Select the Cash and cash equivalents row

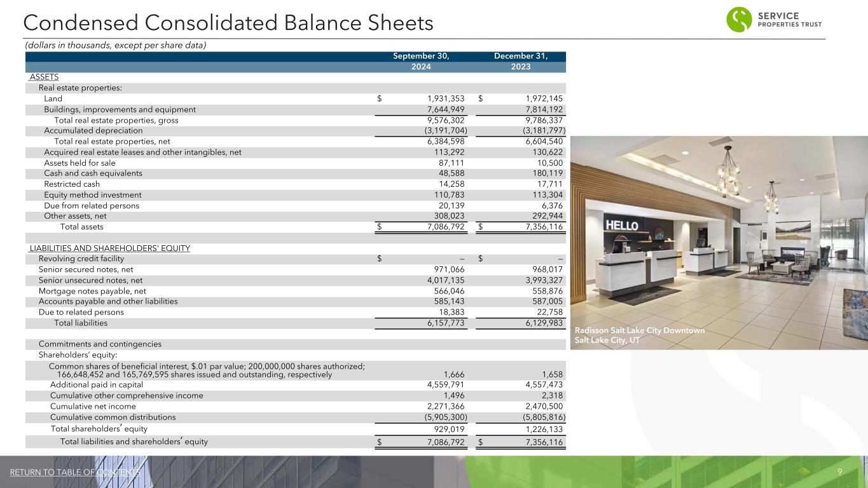[x=296, y=173]
